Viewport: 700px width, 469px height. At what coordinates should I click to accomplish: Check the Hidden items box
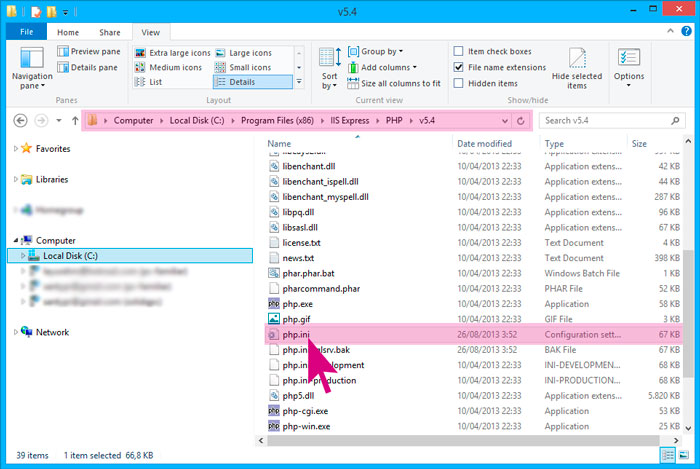[459, 83]
